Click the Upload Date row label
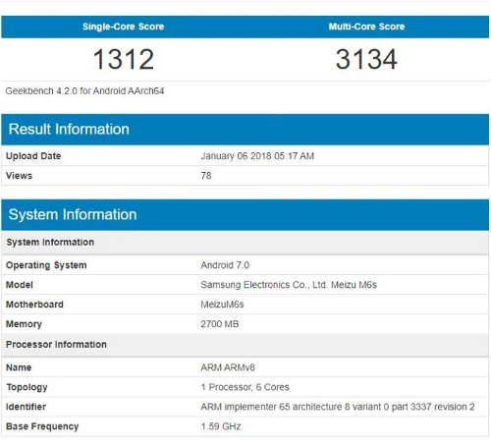The width and height of the screenshot is (491, 448). click(x=33, y=156)
